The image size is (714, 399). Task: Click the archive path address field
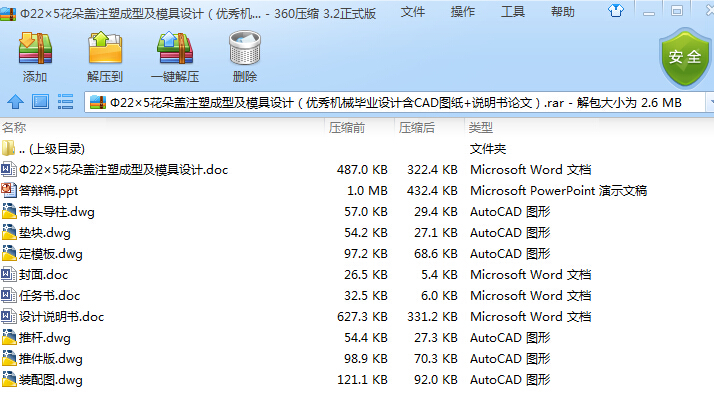pyautogui.click(x=394, y=102)
